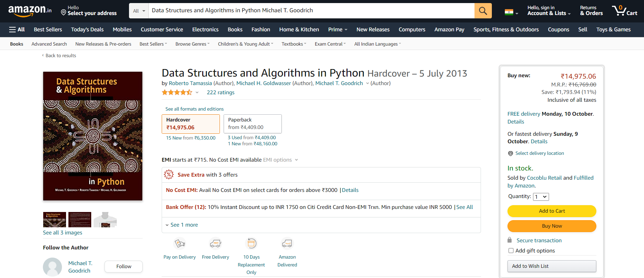Click Add to Cart button
This screenshot has width=644, height=278.
(x=552, y=211)
